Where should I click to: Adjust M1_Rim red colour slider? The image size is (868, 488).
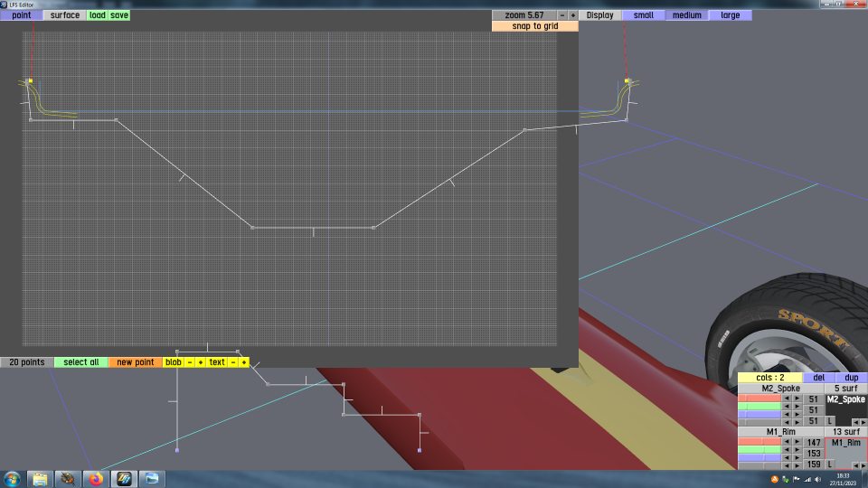click(x=759, y=442)
